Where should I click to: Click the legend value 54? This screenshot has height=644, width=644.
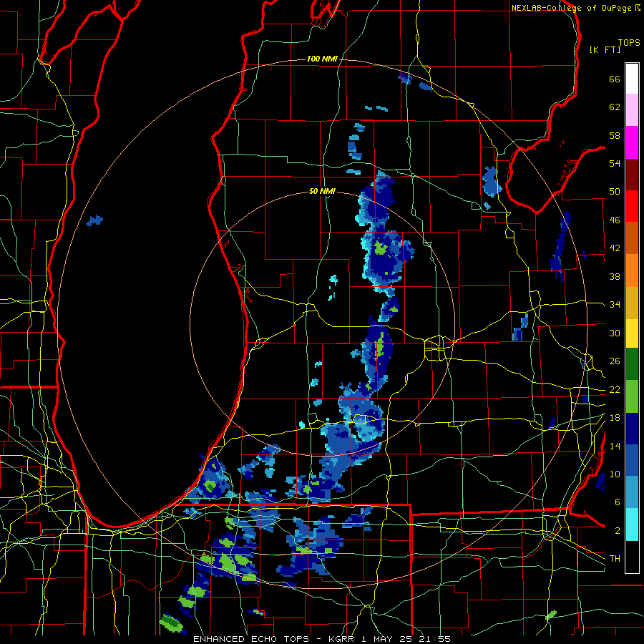click(615, 163)
